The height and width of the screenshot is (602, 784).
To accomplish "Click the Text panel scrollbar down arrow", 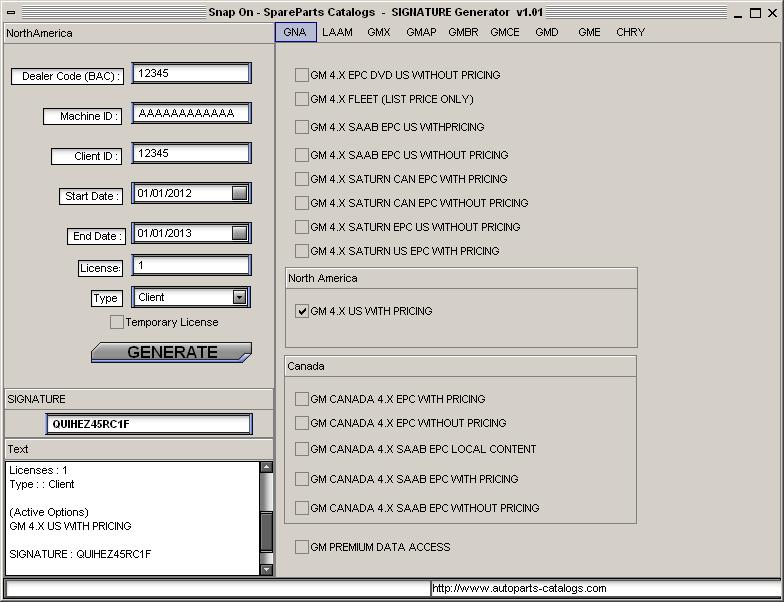I will 266,569.
